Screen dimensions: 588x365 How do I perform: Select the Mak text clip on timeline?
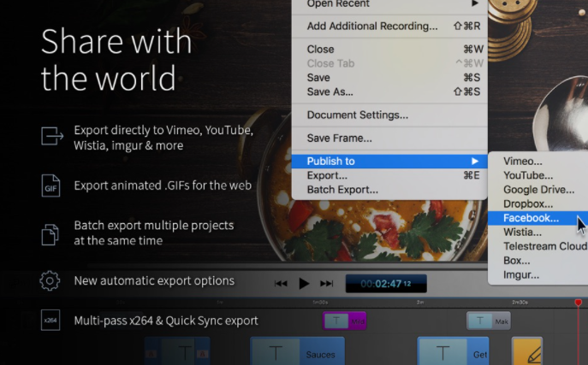489,321
